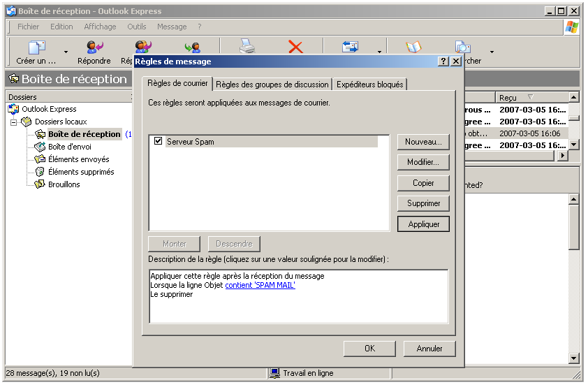Open the Fichier menu

[x=28, y=27]
